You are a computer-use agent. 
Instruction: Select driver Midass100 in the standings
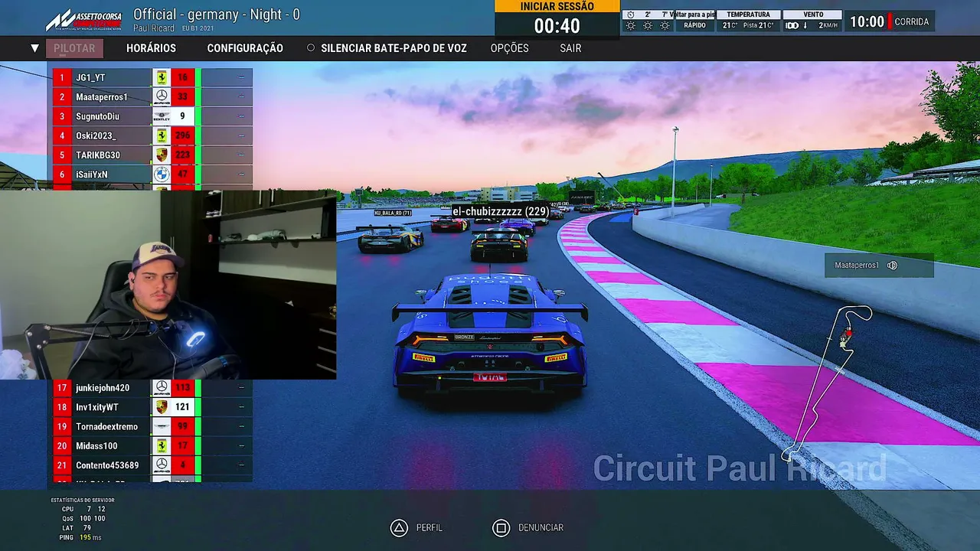pos(152,446)
